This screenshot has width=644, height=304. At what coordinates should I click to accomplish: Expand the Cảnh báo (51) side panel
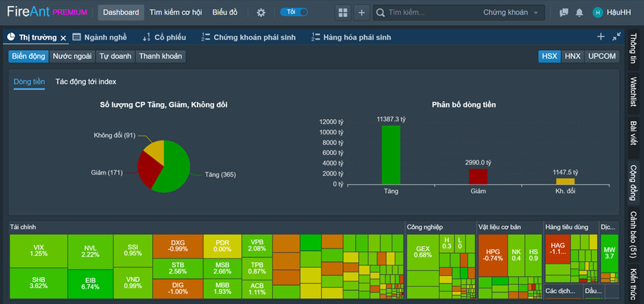(x=633, y=235)
